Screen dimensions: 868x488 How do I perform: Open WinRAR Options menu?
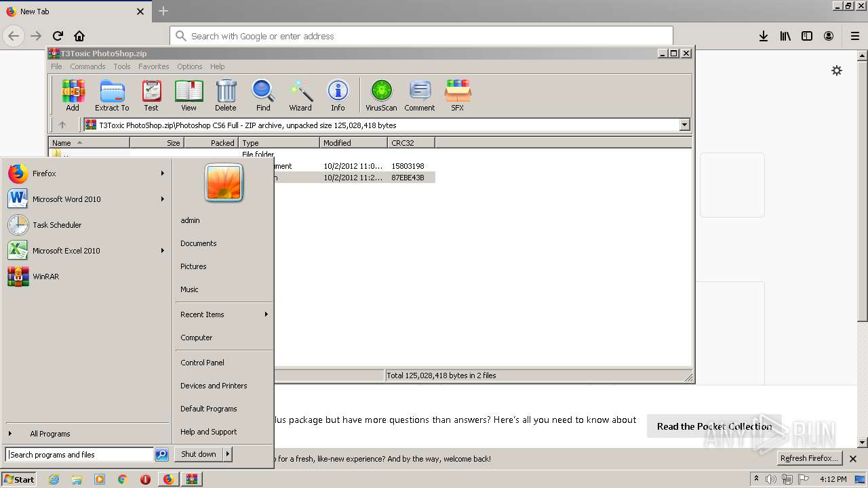[x=190, y=66]
